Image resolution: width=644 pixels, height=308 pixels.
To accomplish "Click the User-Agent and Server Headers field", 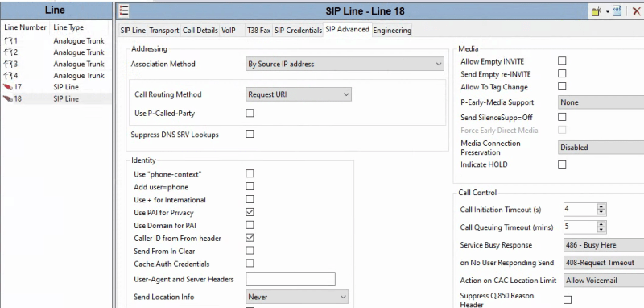I will pos(291,279).
